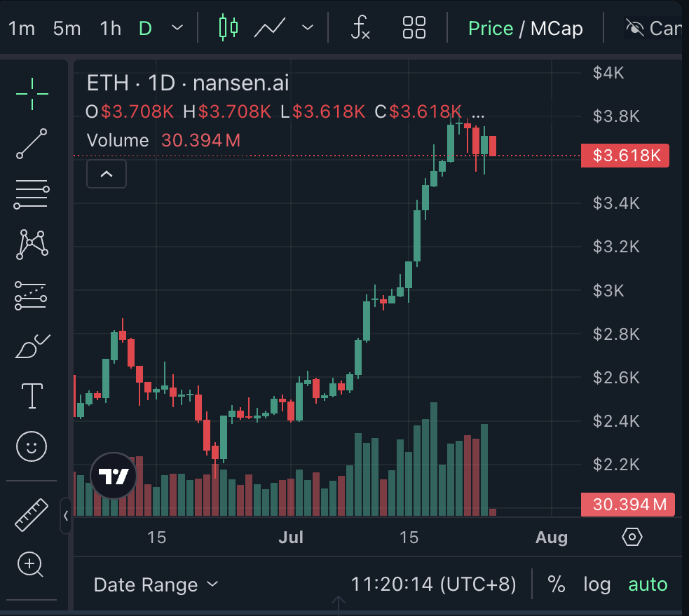Open the zoom-in magnifier tool
The image size is (689, 616).
31,565
